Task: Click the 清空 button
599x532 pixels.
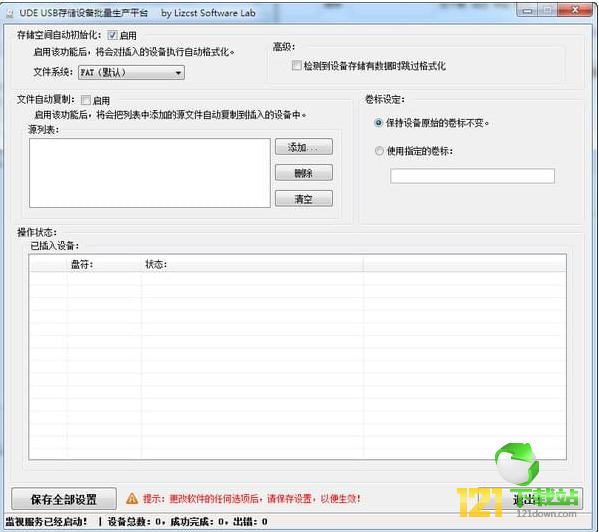Action: 304,199
